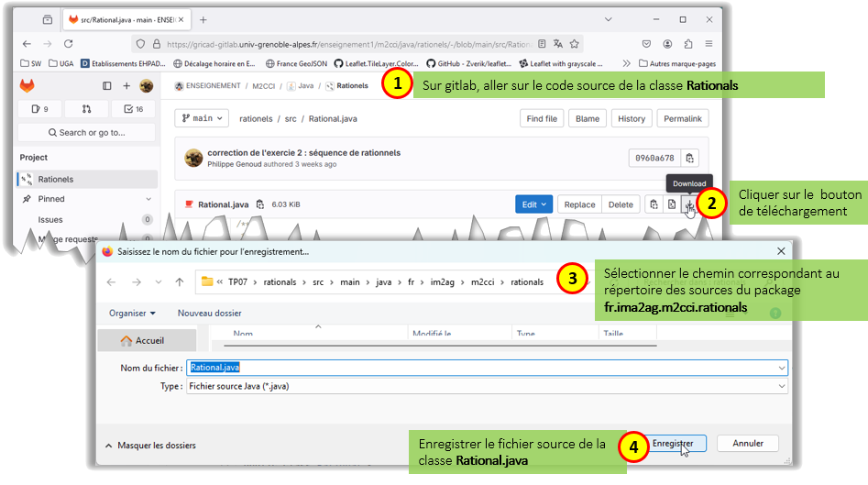Open the UGA bookmarks folder
The image size is (868, 485).
[60, 63]
